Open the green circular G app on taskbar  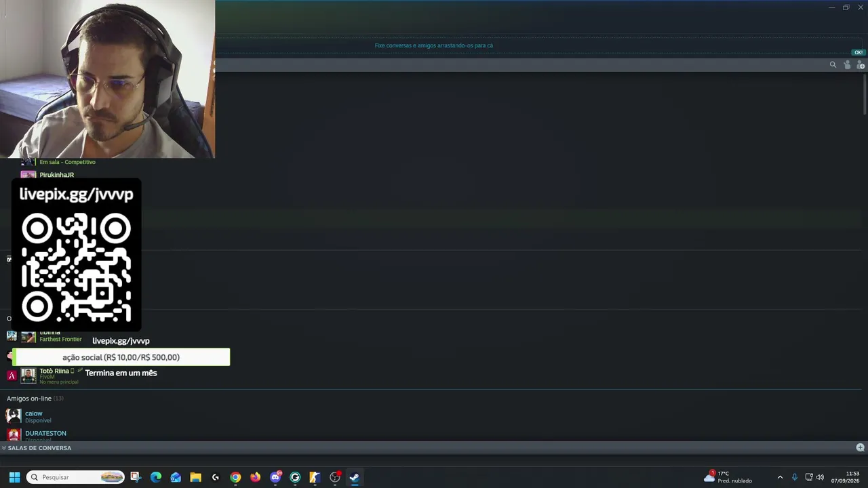(x=295, y=477)
